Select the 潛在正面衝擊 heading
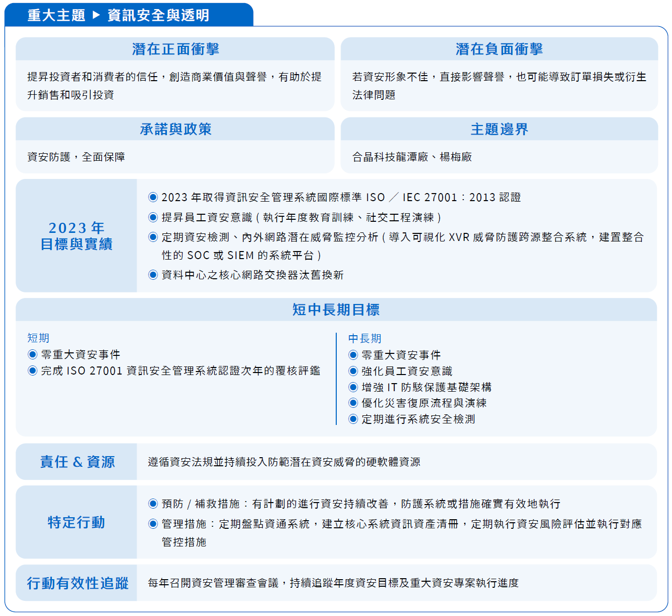Image resolution: width=672 pixels, height=616 pixels. pos(175,49)
